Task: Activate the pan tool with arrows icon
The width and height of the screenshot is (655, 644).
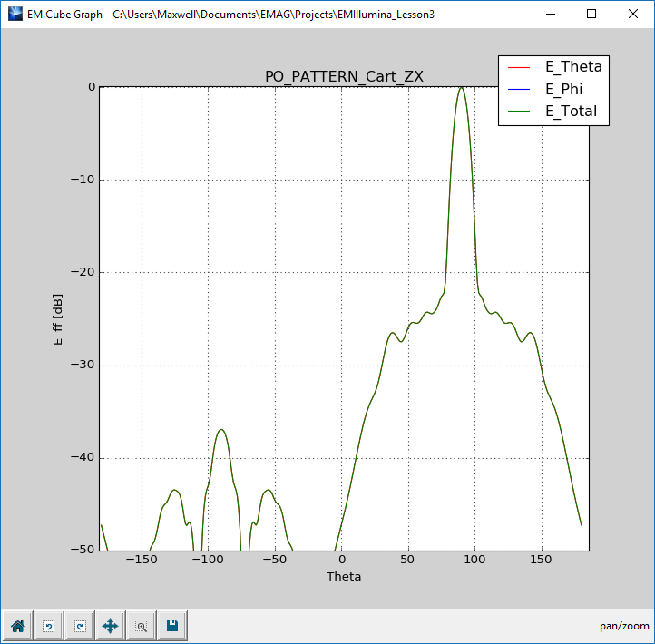Action: 111,625
